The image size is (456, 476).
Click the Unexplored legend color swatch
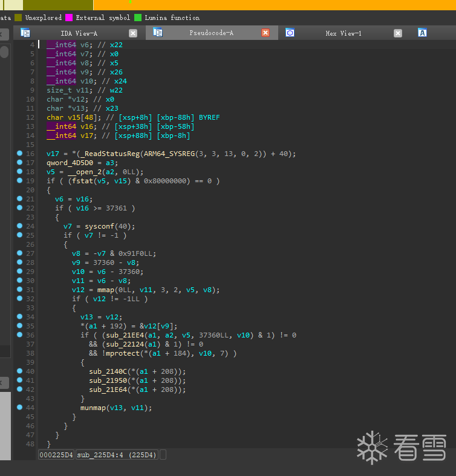(18, 18)
